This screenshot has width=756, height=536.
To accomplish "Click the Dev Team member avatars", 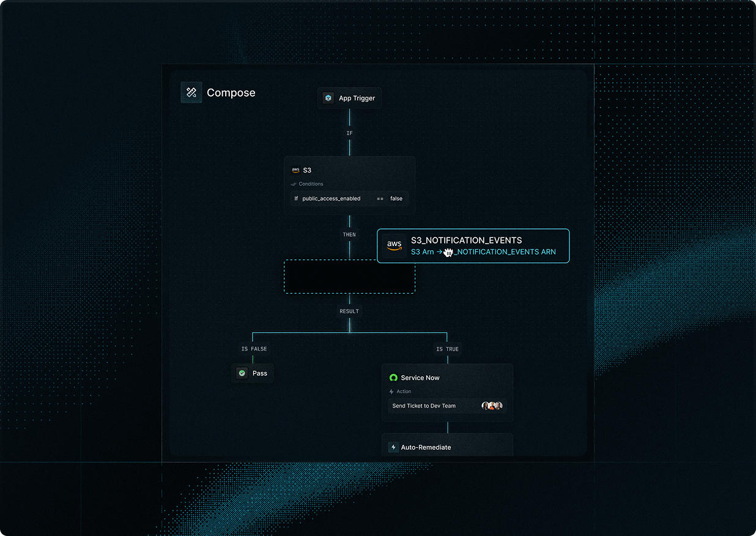I will pos(492,405).
